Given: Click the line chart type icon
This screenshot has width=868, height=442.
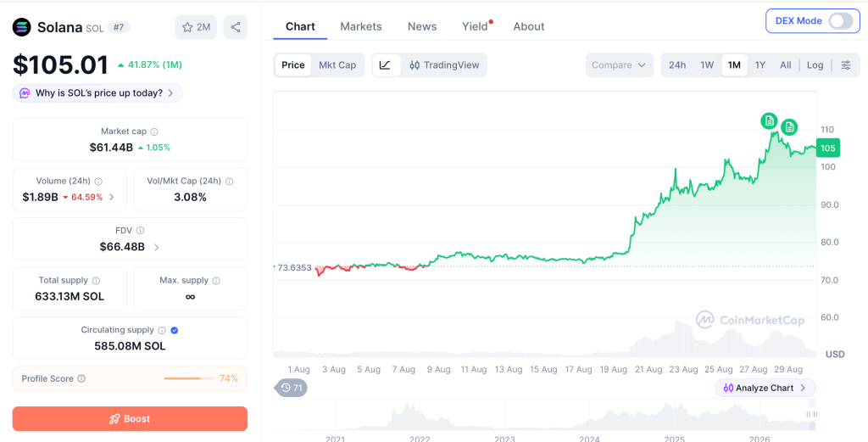Looking at the screenshot, I should point(386,64).
